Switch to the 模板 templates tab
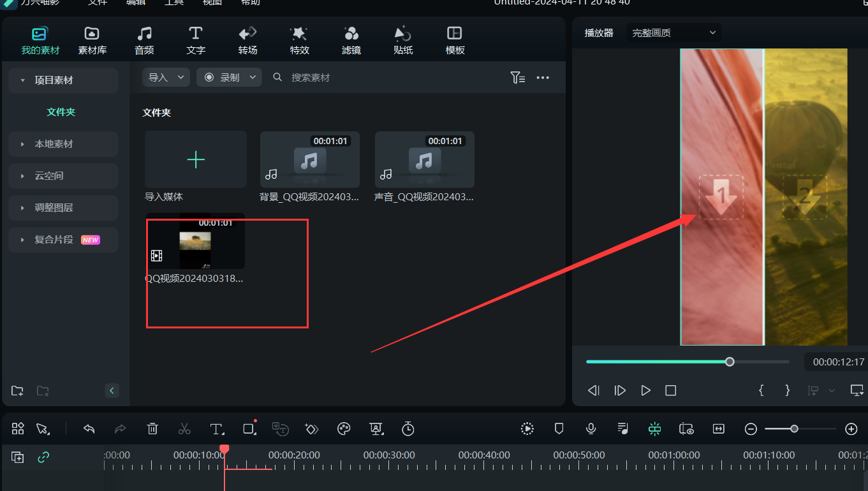This screenshot has width=868, height=491. coord(455,40)
